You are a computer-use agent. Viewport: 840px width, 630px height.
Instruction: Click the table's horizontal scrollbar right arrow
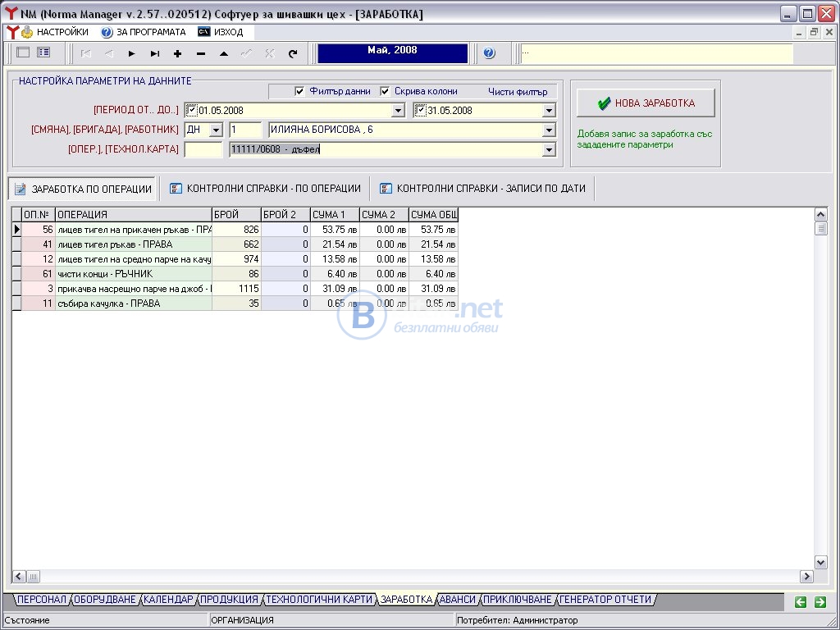(807, 577)
